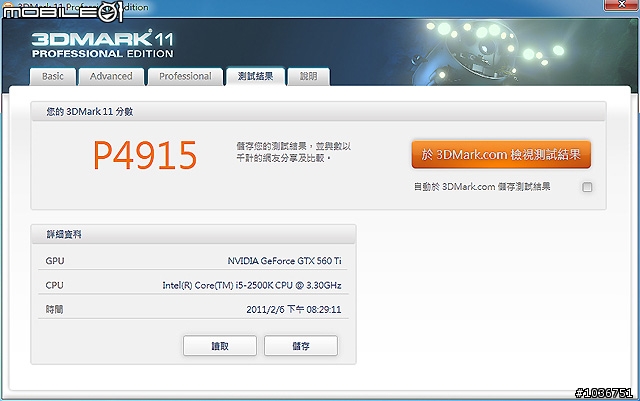Click the 時間 row label
Image resolution: width=640 pixels, height=401 pixels.
pos(54,310)
